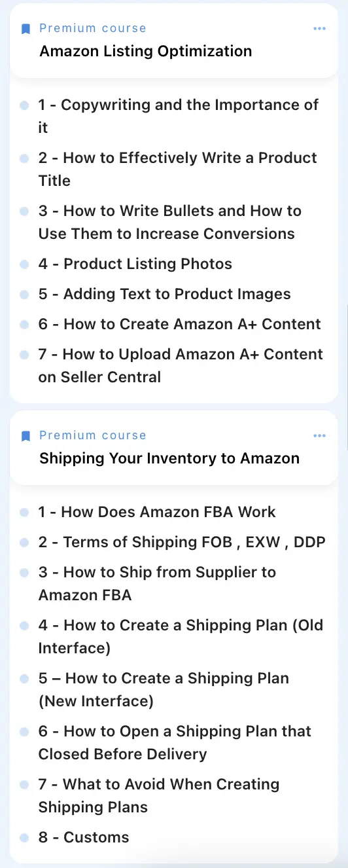Click bullet dot next to Product Listing Photos
Image resolution: width=348 pixels, height=868 pixels.
coord(24,264)
